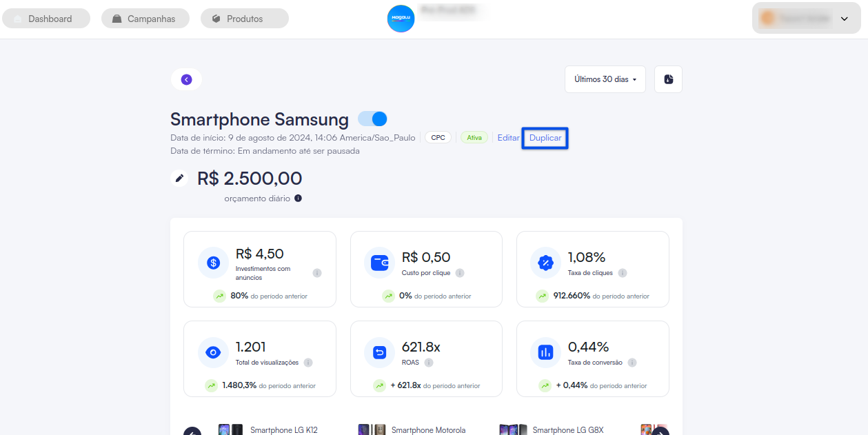Viewport: 868px width, 435px height.
Task: Click the trend arrow beside 912.660%
Action: click(543, 296)
